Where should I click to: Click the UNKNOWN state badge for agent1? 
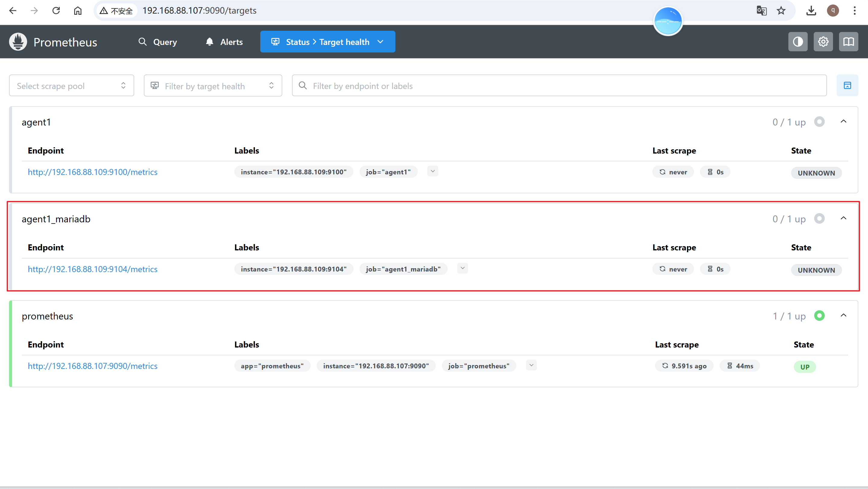816,173
